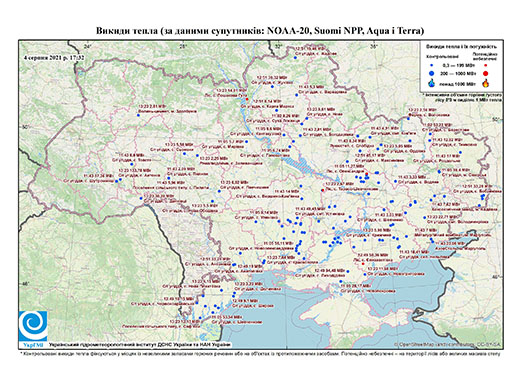
Task: Click the map title about NOAA-20 satellites
Action: click(260, 31)
